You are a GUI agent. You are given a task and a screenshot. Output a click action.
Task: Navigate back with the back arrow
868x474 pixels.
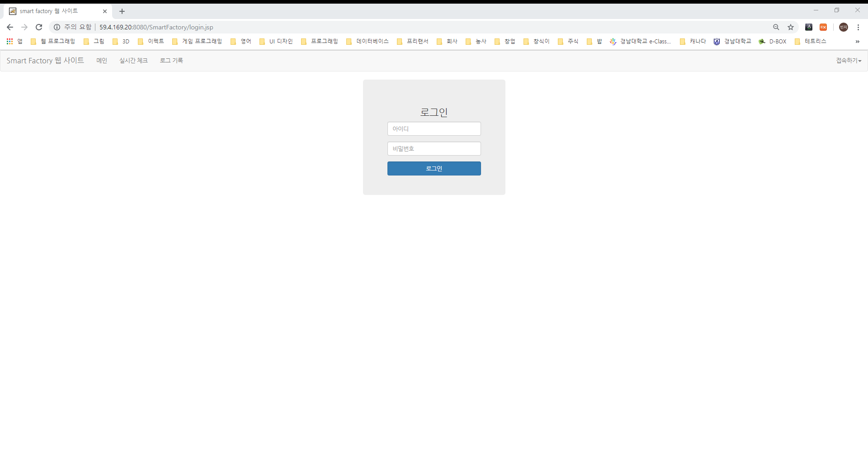(9, 27)
